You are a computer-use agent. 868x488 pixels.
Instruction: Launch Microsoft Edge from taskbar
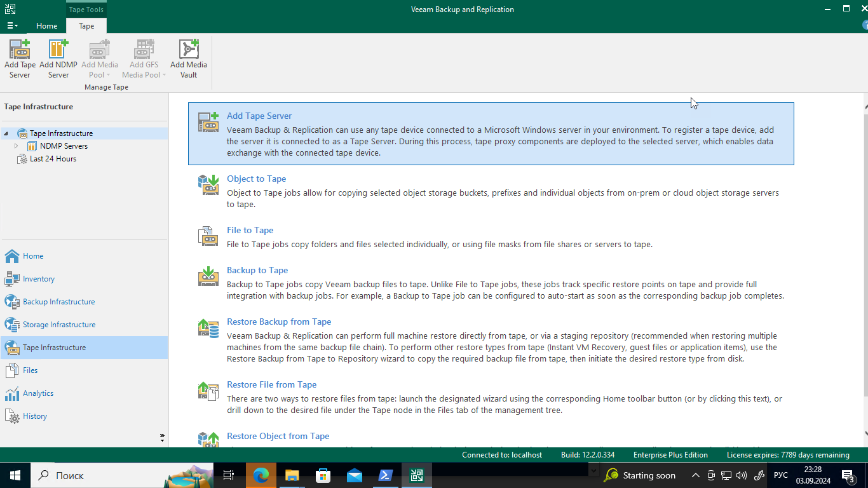(261, 475)
